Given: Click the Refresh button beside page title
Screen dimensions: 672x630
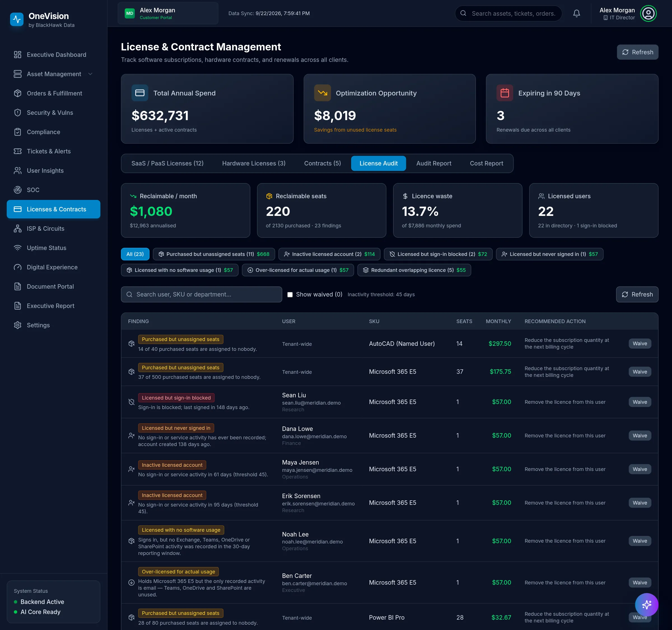Looking at the screenshot, I should [638, 52].
